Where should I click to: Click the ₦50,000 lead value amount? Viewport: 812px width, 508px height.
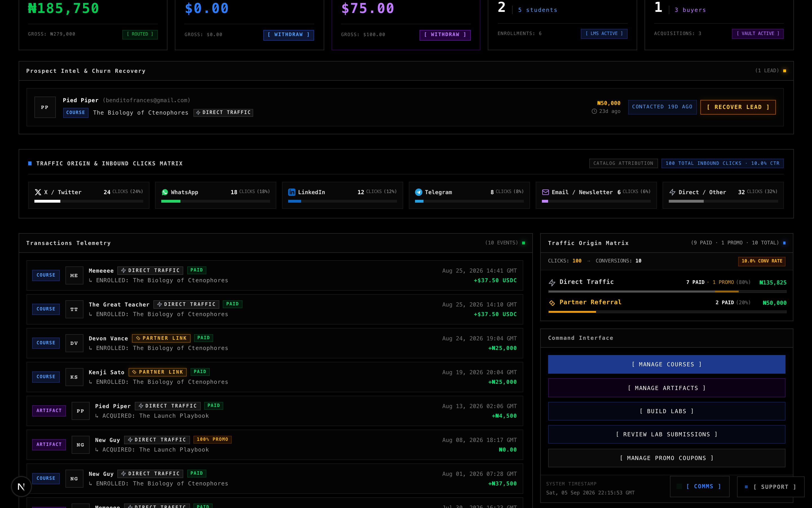pyautogui.click(x=608, y=103)
